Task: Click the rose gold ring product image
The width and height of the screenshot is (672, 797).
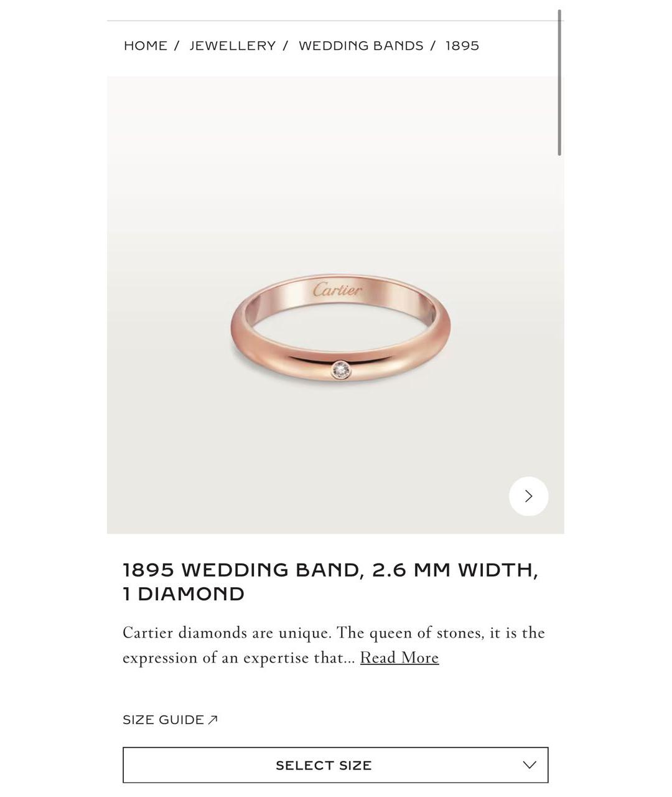Action: pos(340,328)
